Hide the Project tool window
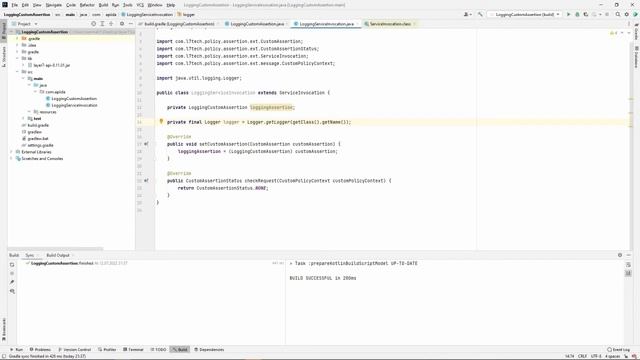Image resolution: width=640 pixels, height=360 pixels. 131,24
